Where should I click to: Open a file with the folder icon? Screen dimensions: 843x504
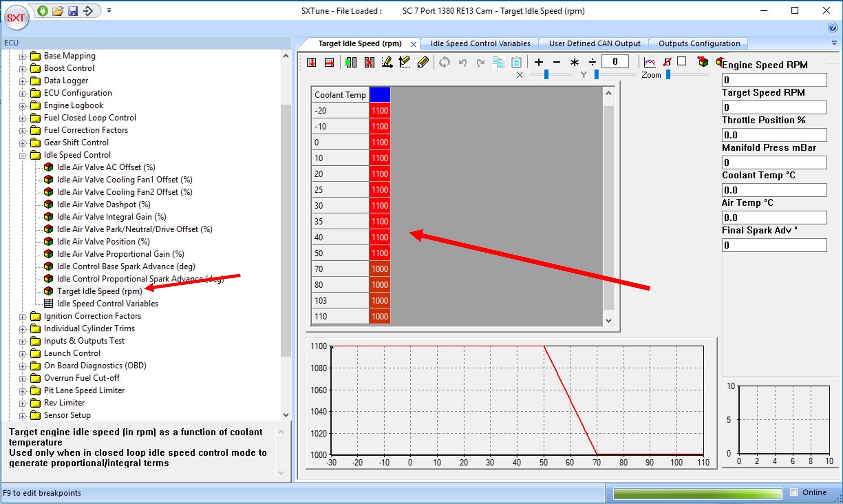coord(58,11)
